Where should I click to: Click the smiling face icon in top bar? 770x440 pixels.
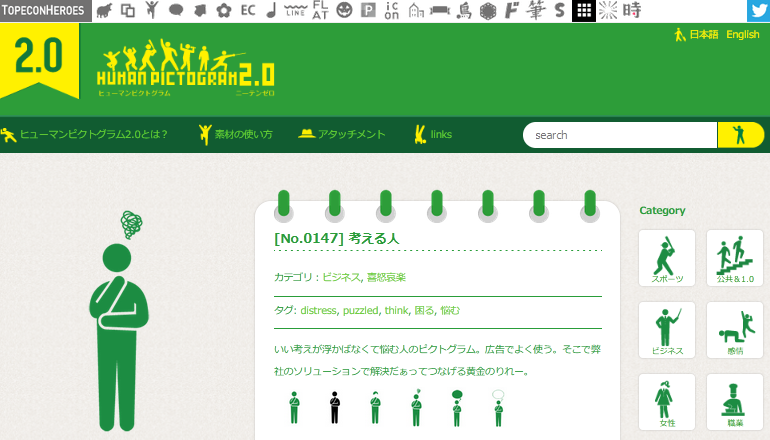pos(344,10)
